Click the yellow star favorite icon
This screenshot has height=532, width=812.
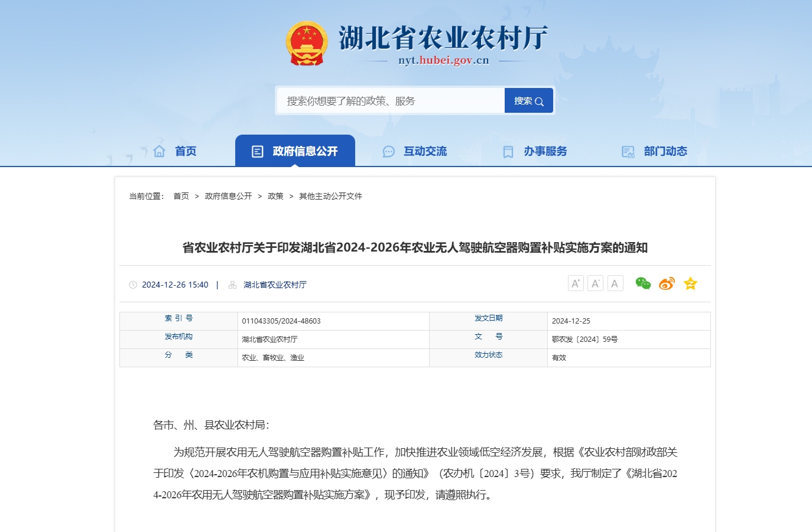click(690, 284)
